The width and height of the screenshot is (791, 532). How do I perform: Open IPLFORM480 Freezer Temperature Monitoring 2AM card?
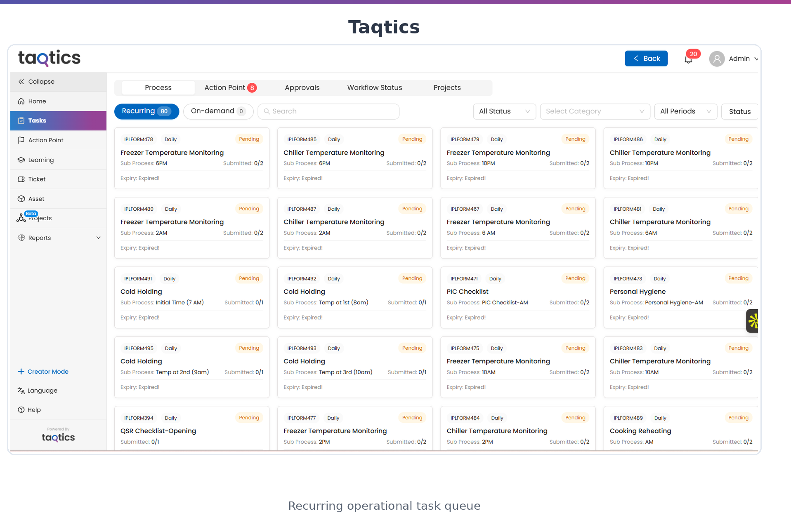tap(192, 228)
